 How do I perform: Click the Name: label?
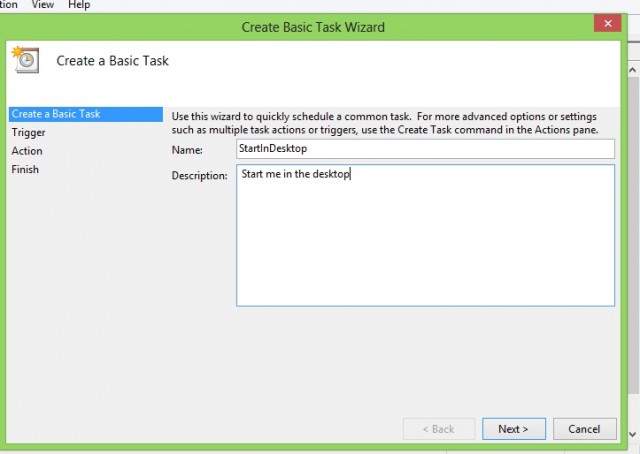coord(187,150)
